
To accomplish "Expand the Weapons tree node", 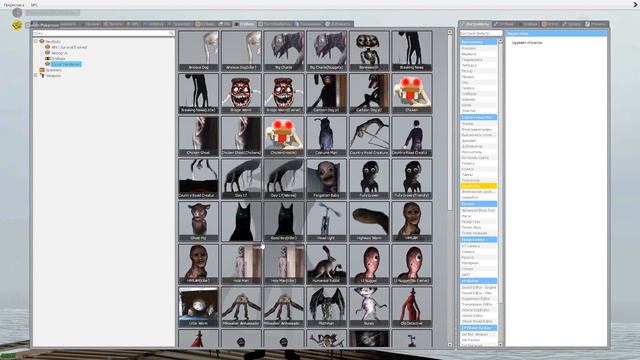I will [36, 76].
